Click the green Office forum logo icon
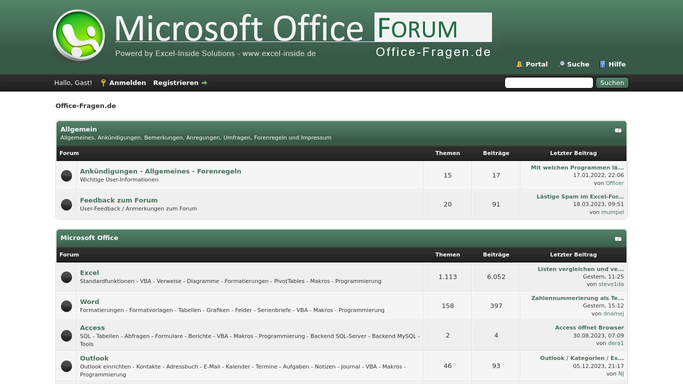The image size is (683, 384). [79, 35]
